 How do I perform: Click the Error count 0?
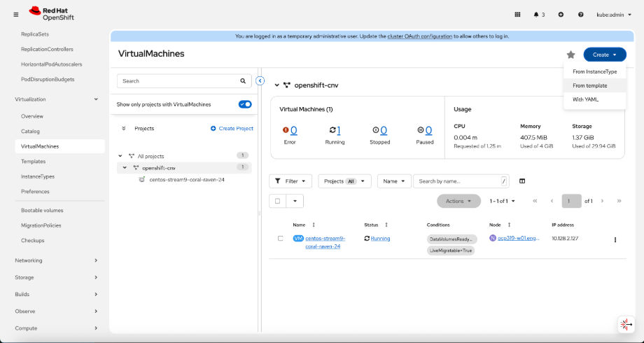pos(294,130)
